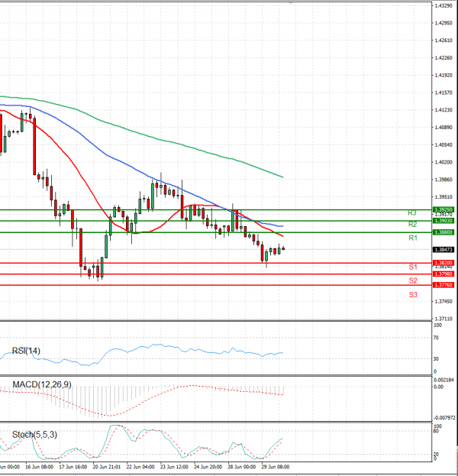Click the S3 support label
Image resolution: width=458 pixels, height=476 pixels.
pyautogui.click(x=413, y=294)
